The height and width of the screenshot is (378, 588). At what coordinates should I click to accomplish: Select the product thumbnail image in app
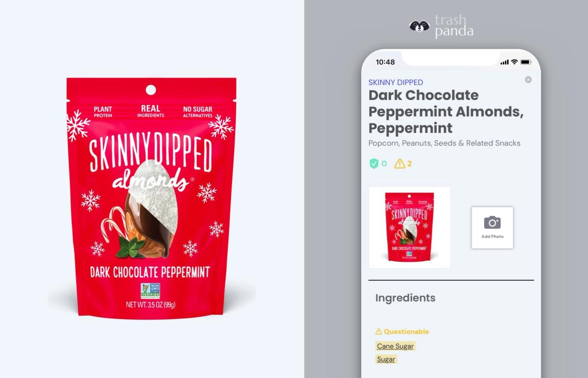click(x=409, y=227)
